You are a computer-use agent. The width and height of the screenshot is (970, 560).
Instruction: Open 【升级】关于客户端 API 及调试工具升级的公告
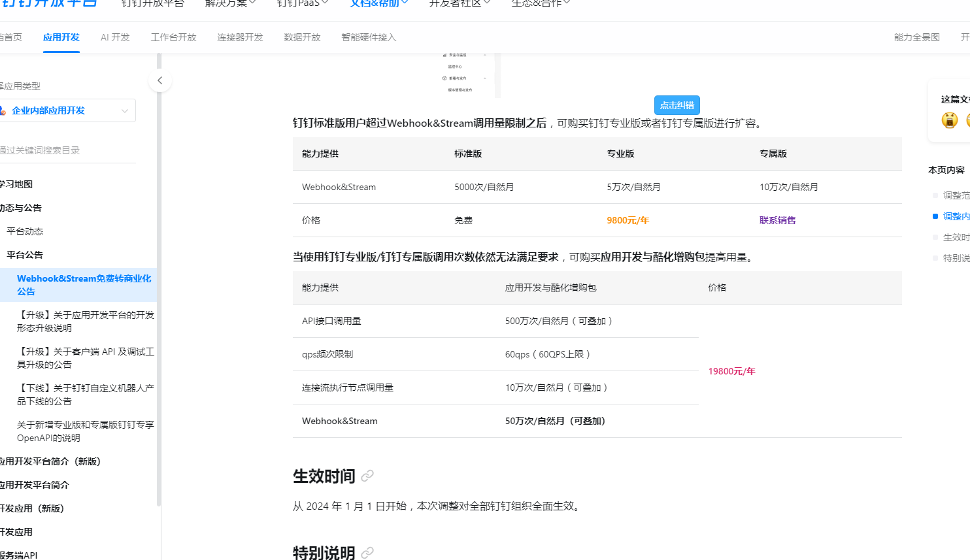(x=86, y=358)
